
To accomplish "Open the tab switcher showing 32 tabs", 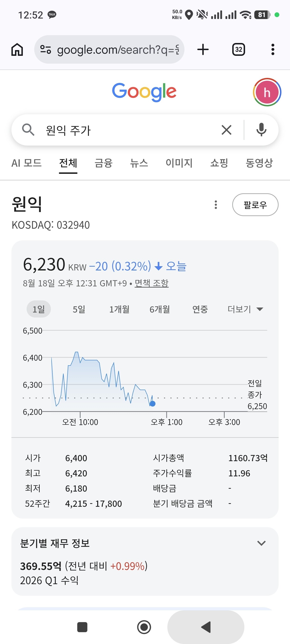I will (x=238, y=49).
